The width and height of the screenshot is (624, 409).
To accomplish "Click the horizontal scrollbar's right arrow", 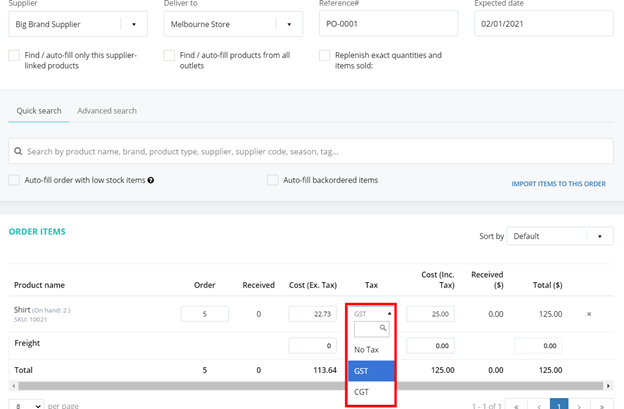I will [608, 386].
